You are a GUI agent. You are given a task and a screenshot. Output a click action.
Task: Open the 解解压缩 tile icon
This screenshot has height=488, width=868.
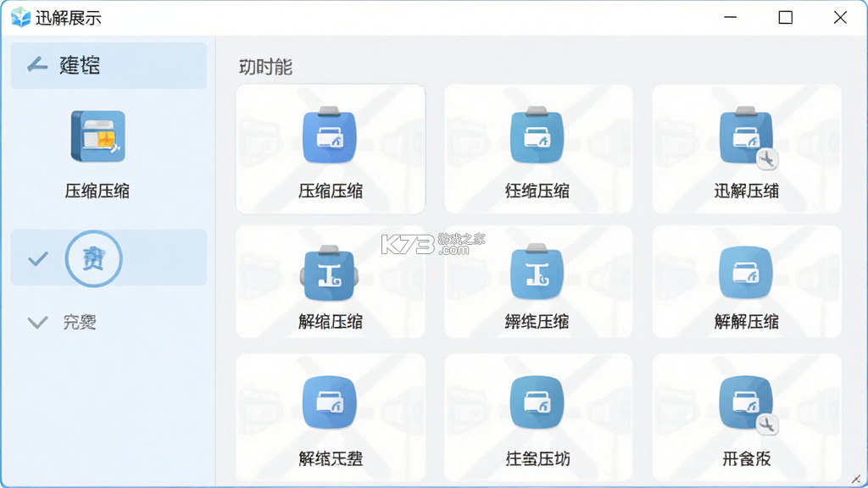(x=746, y=273)
